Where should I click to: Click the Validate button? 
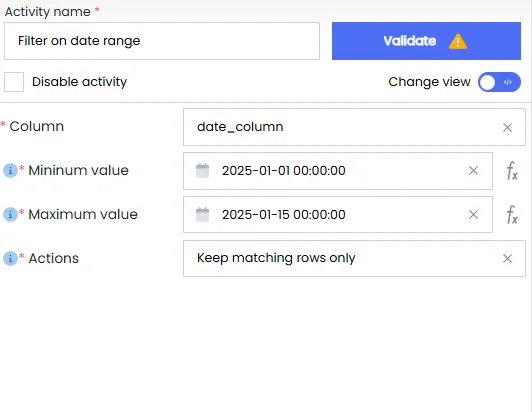pyautogui.click(x=426, y=41)
